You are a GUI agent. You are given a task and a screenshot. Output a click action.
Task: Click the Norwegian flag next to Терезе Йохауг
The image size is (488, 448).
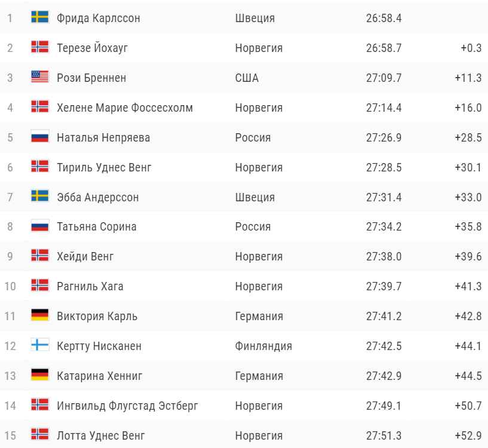click(x=40, y=47)
